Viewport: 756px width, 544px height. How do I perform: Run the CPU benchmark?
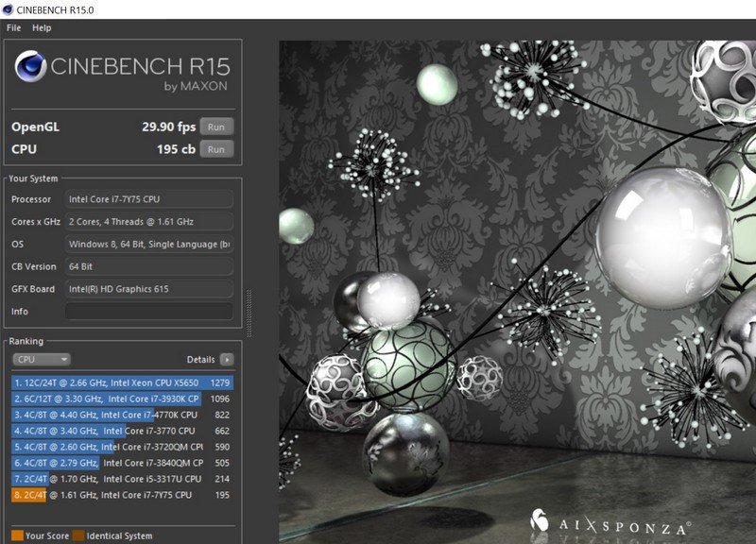(216, 149)
